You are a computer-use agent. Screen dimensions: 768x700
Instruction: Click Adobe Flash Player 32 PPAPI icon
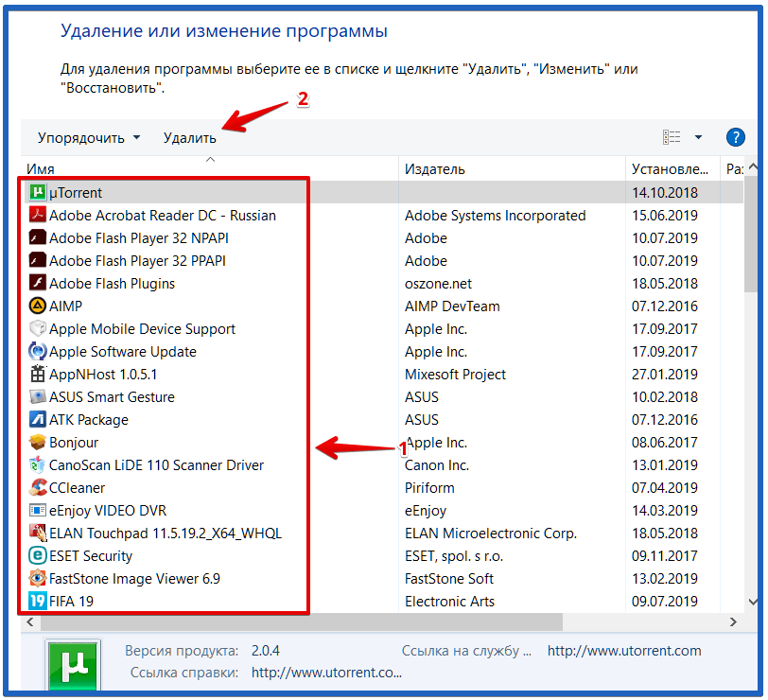(x=38, y=260)
